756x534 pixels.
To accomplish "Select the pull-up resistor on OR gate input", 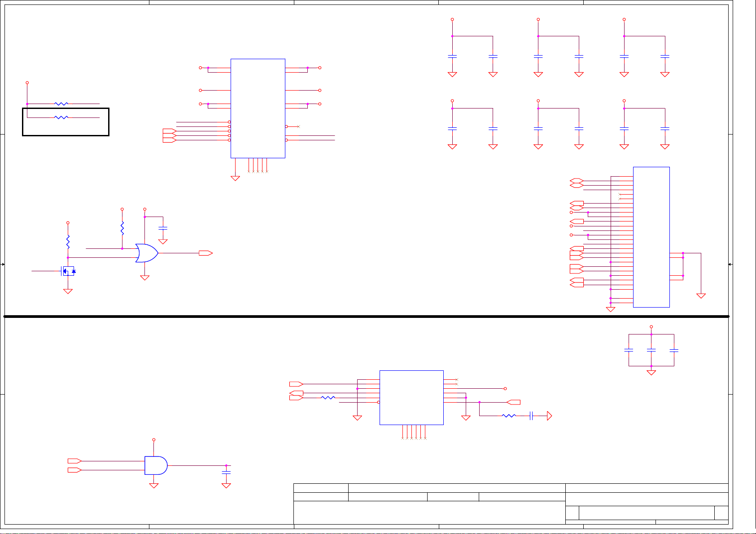I will click(122, 228).
